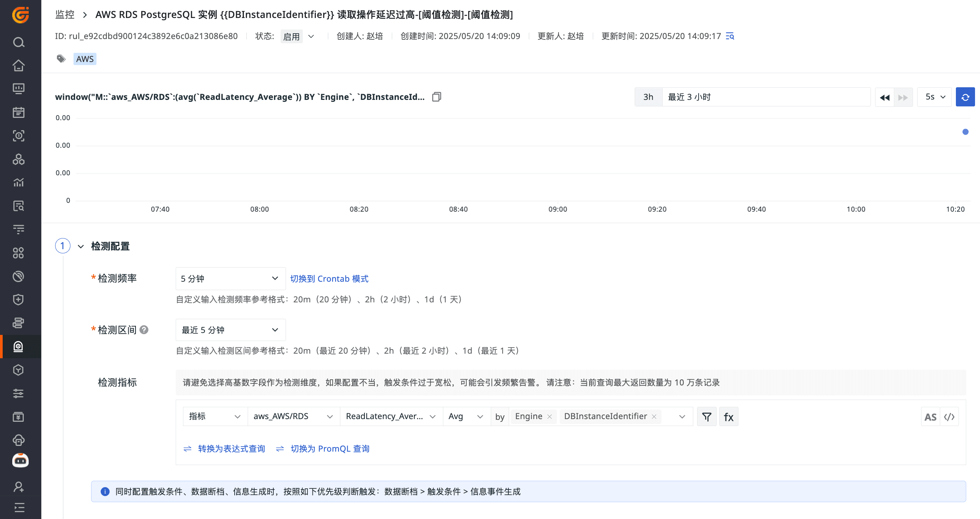Image resolution: width=980 pixels, height=519 pixels.
Task: Click the audit log icon beside update time
Action: point(730,36)
